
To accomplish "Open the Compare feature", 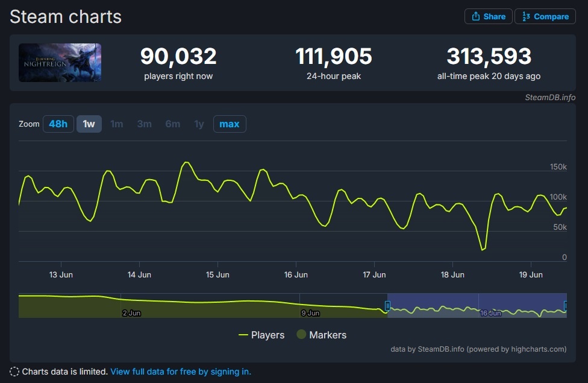I will pyautogui.click(x=545, y=16).
